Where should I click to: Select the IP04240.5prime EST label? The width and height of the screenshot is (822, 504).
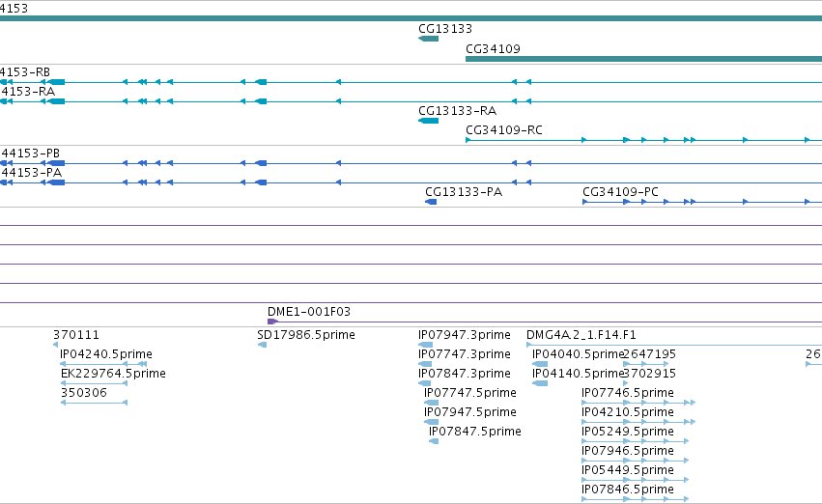[x=106, y=354]
